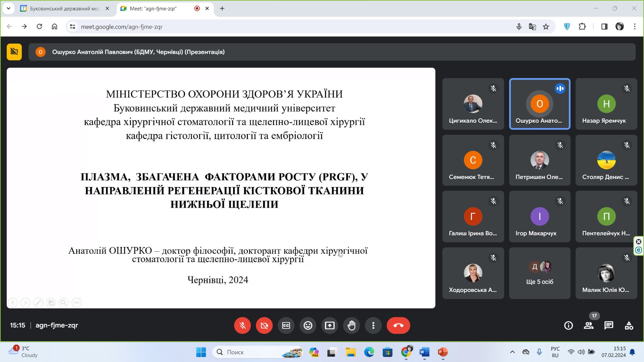Show hidden icons in system tray

(x=512, y=352)
